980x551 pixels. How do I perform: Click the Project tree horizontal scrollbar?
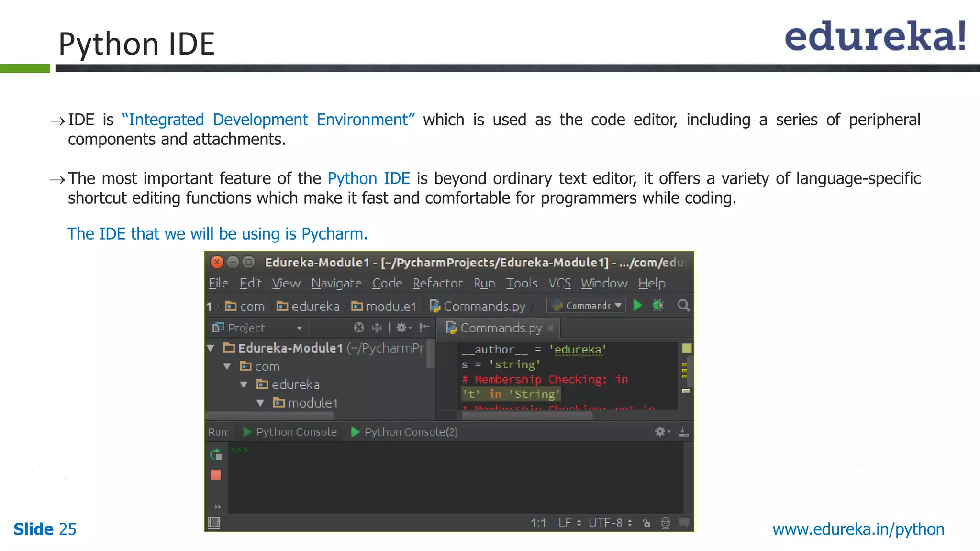point(270,416)
